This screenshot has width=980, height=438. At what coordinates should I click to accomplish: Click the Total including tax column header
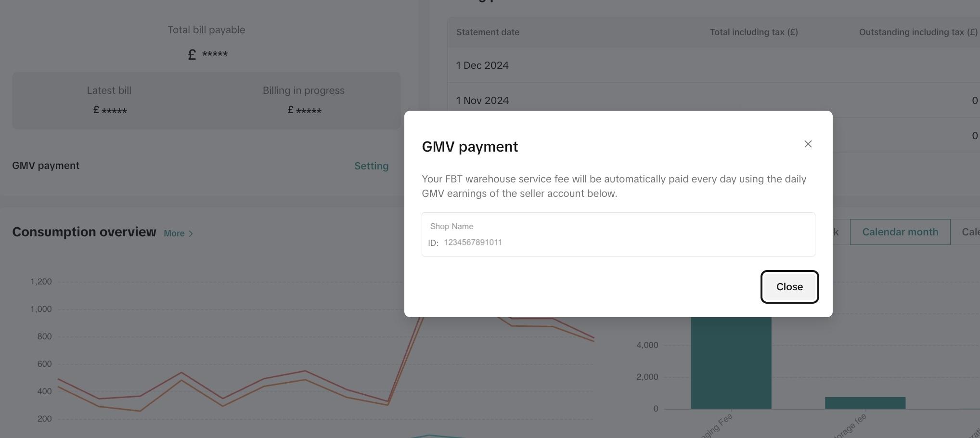[753, 32]
